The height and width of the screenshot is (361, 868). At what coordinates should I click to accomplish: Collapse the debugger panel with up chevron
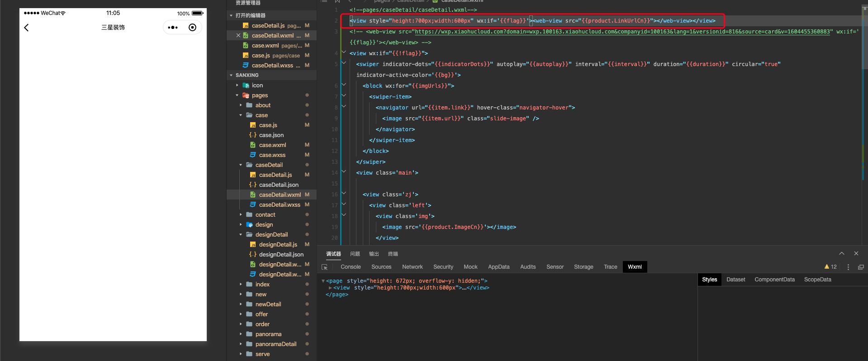coord(842,253)
